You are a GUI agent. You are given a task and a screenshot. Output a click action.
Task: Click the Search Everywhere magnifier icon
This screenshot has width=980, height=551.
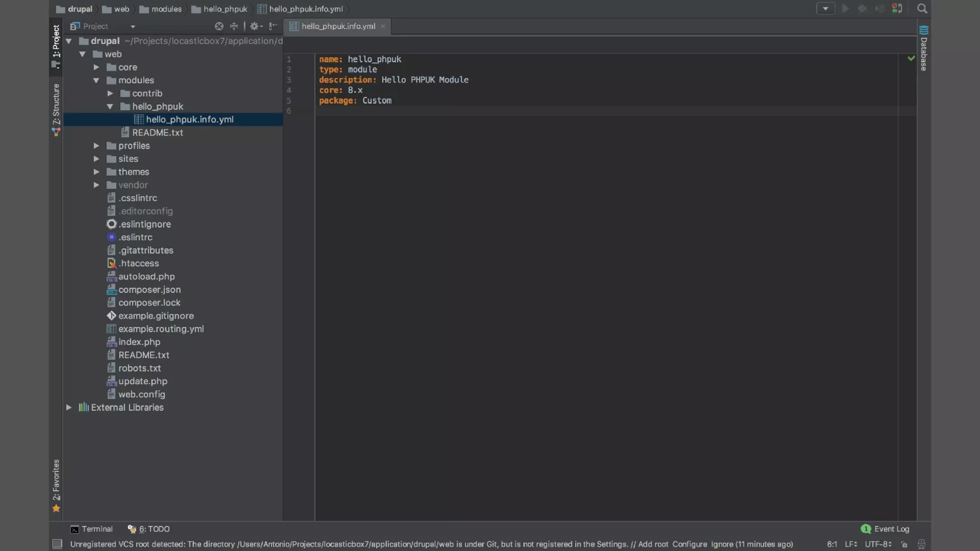tap(922, 9)
